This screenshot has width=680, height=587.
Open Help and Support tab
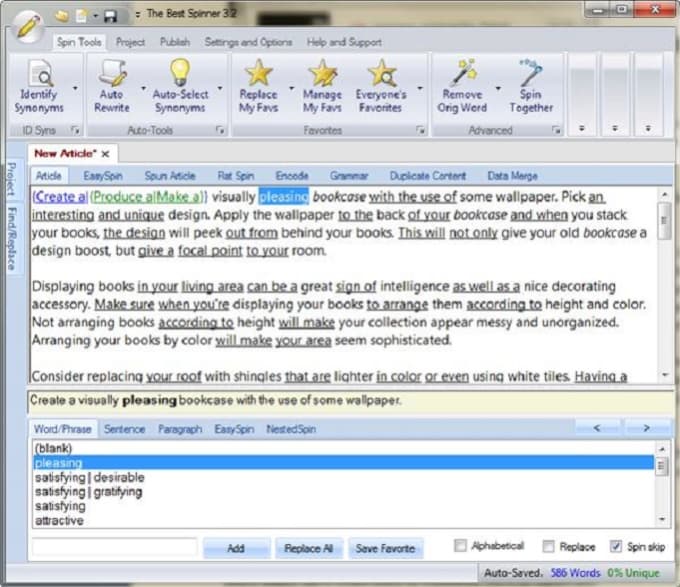[x=344, y=42]
